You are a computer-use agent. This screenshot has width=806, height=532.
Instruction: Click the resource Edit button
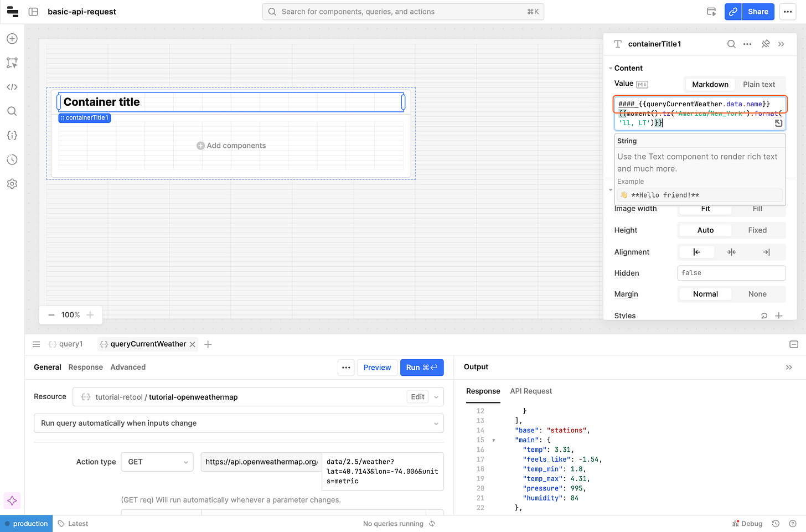click(418, 397)
